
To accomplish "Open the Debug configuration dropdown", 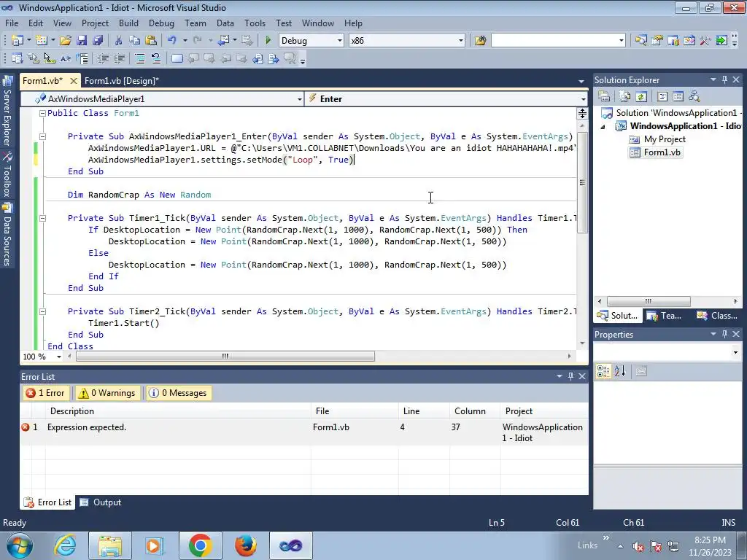I will click(340, 41).
